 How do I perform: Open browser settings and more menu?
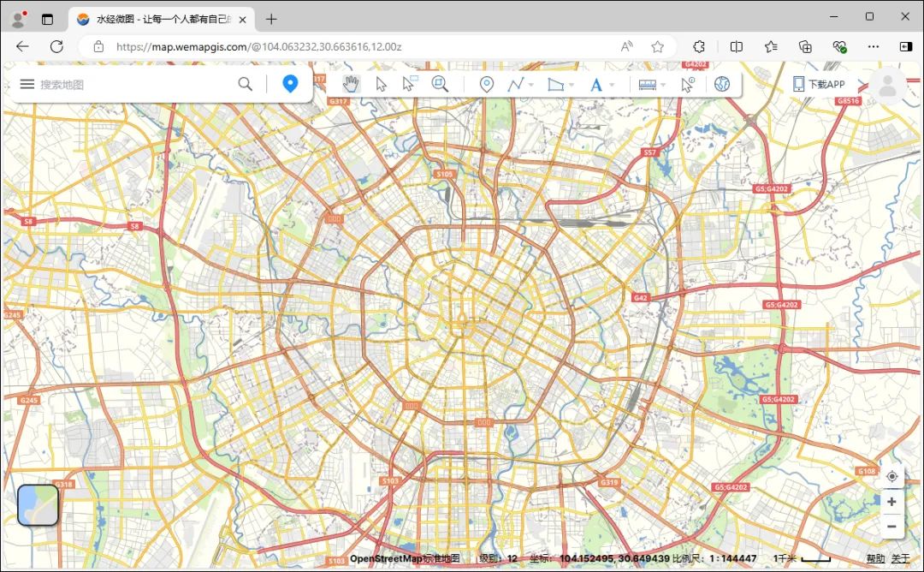tap(874, 46)
